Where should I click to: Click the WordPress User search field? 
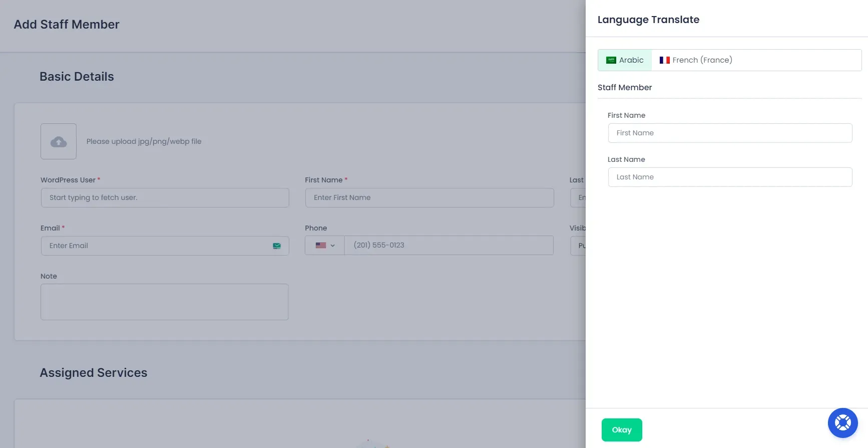point(165,197)
